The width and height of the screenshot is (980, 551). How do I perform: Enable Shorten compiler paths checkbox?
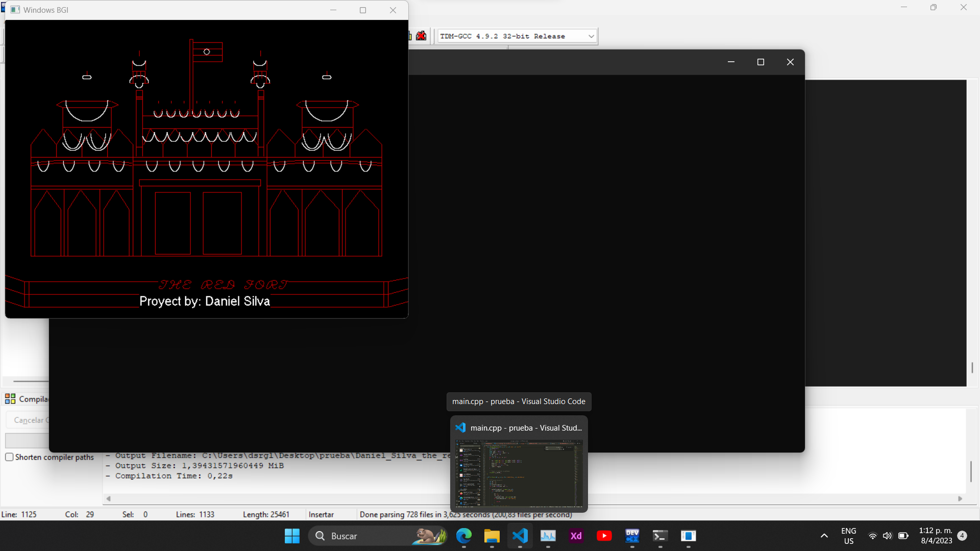[9, 457]
